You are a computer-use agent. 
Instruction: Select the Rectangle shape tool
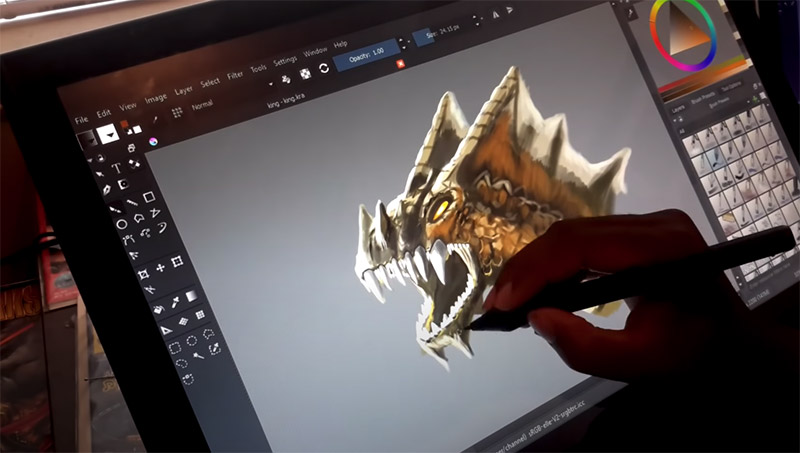click(149, 197)
